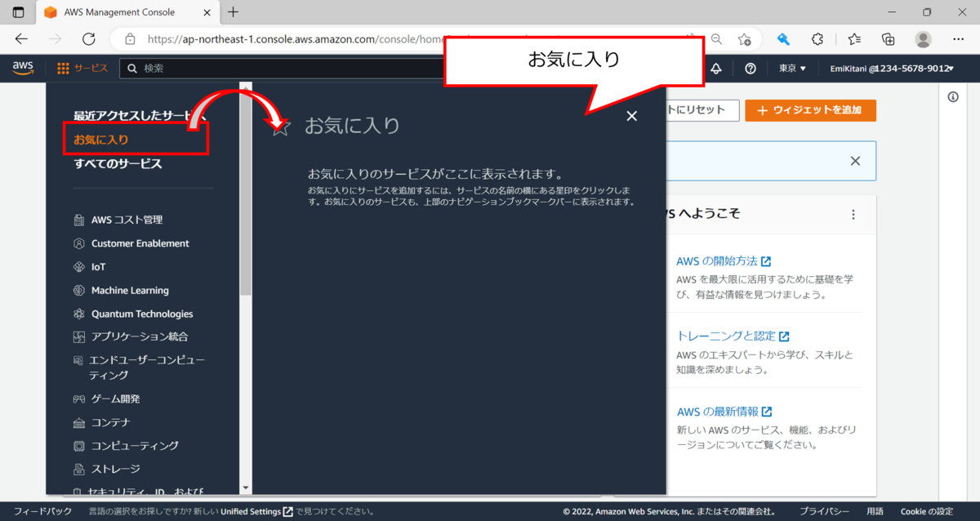Viewport: 980px width, 521px height.
Task: Open the トレーニングと認定 link
Action: [733, 336]
